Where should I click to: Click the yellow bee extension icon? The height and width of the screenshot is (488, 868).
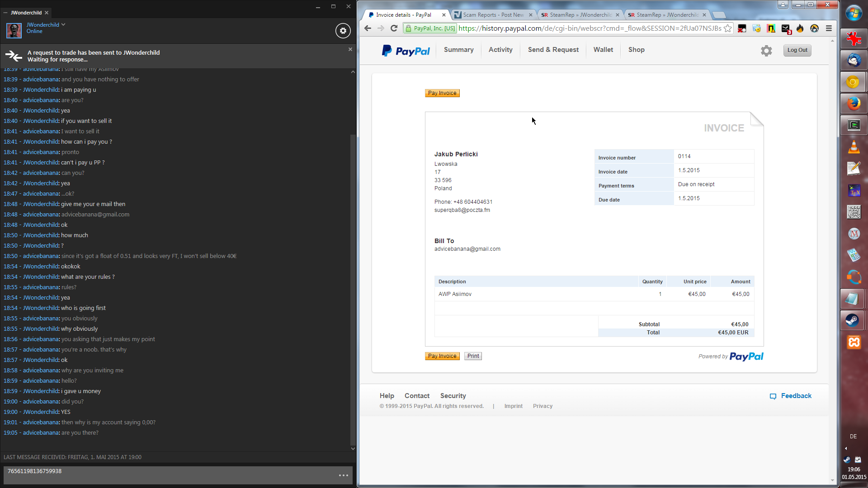coord(756,28)
